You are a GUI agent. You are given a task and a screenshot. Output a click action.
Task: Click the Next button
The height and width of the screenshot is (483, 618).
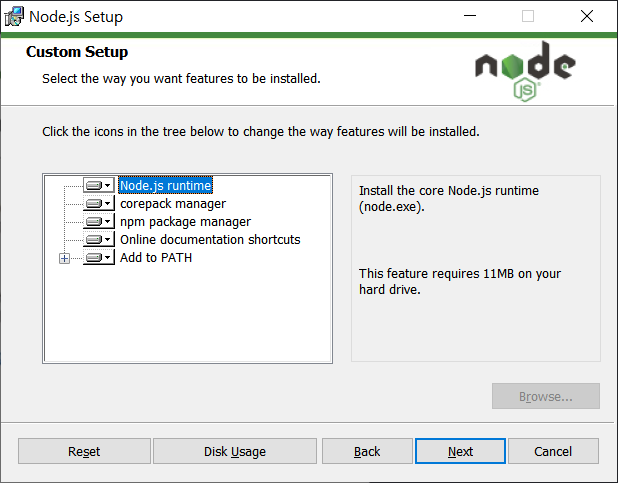tap(460, 451)
